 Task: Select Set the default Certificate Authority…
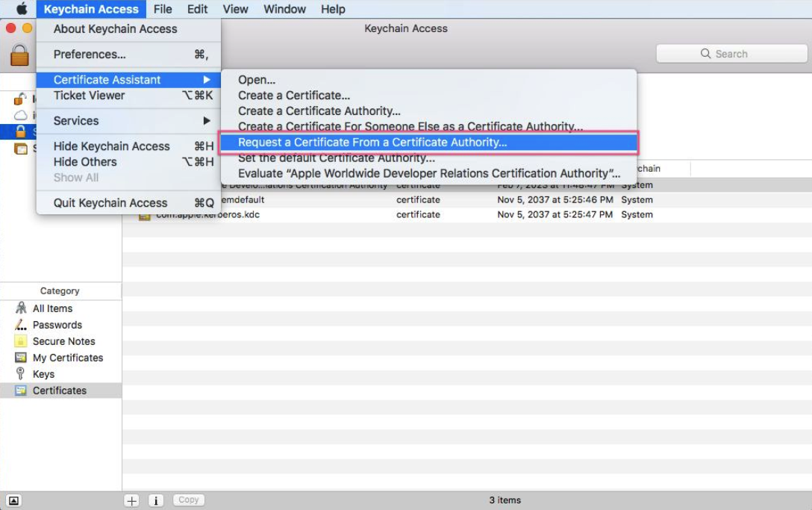tap(428, 158)
